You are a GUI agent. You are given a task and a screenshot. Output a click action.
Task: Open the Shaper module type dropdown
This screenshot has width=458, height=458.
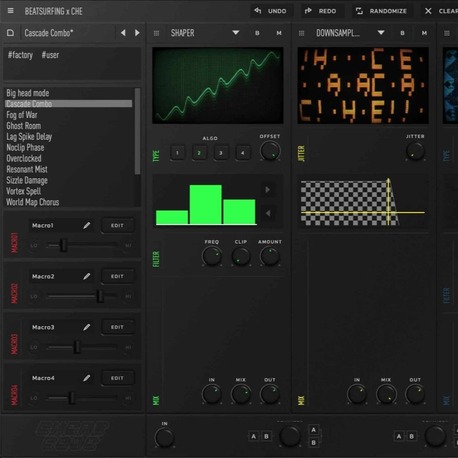point(236,33)
